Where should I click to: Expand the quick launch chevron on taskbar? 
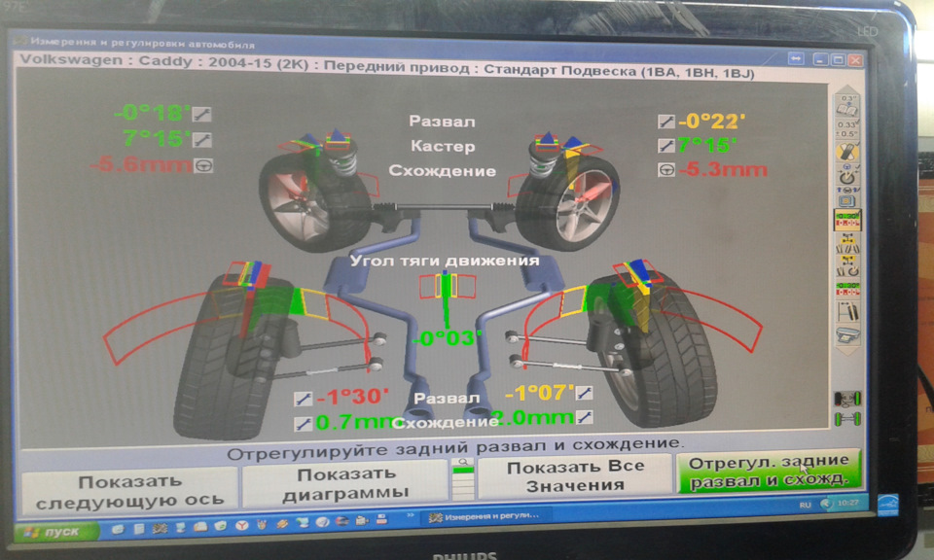click(x=410, y=515)
